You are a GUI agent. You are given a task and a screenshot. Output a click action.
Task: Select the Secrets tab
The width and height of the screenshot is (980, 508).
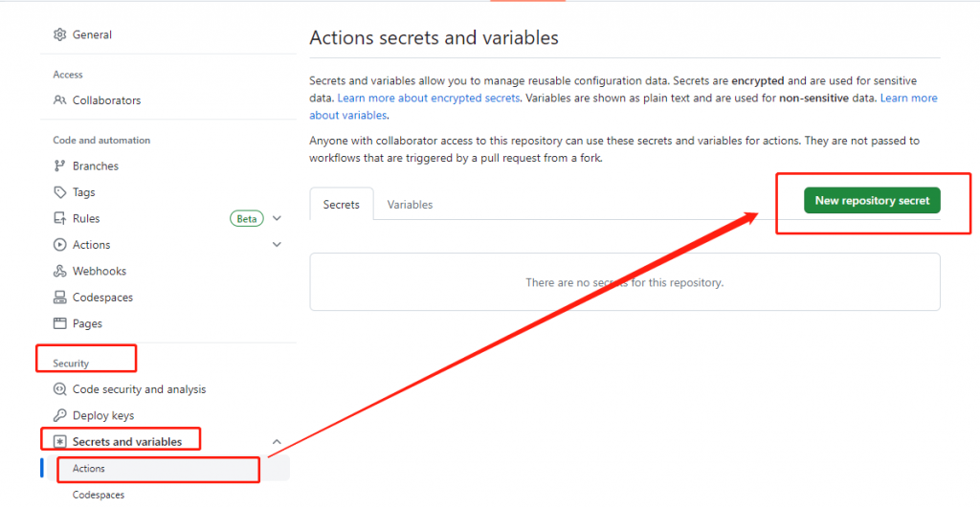tap(342, 205)
